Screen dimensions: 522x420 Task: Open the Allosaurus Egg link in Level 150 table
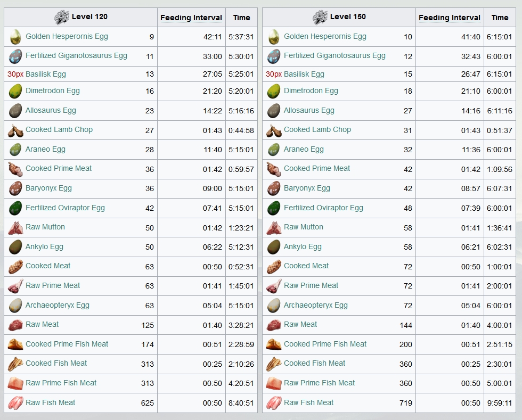(x=309, y=110)
